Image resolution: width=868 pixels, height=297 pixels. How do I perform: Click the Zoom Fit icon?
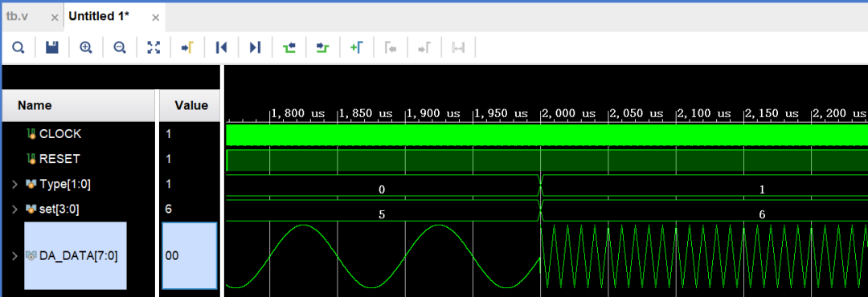[x=154, y=47]
